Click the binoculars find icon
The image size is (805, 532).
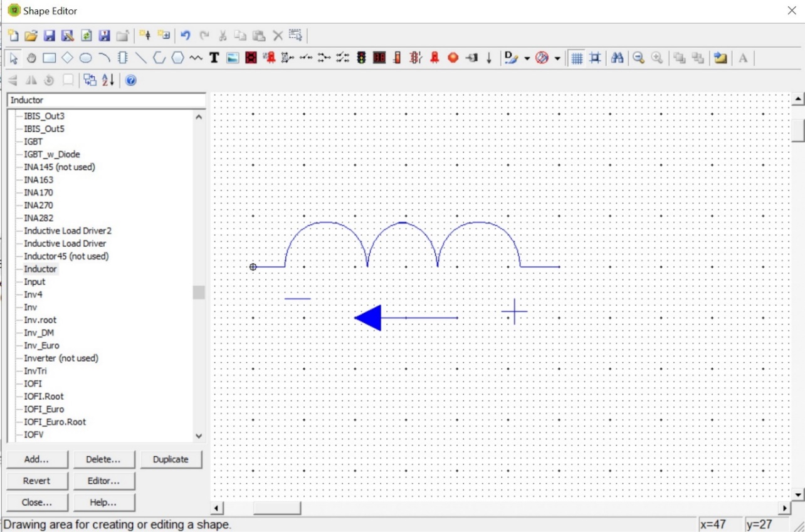tap(618, 58)
